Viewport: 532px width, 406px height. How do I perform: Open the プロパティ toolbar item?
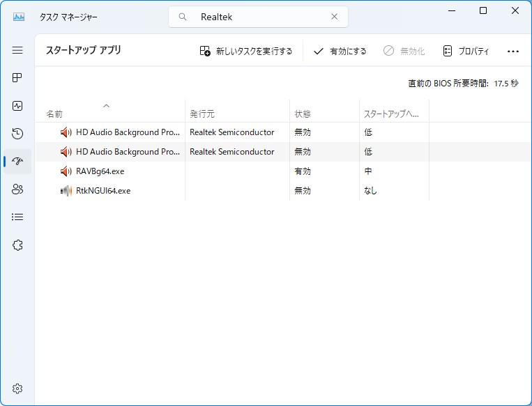(x=466, y=52)
